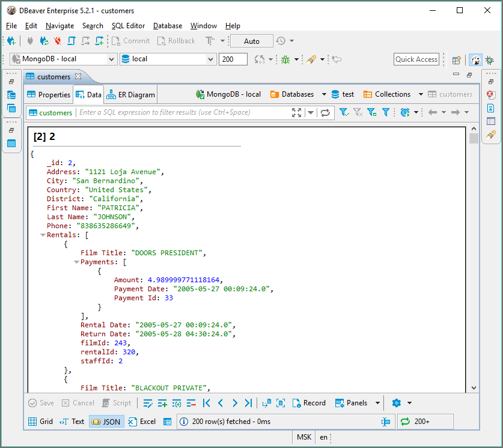
Task: Click the delete row icon
Action: tap(192, 403)
